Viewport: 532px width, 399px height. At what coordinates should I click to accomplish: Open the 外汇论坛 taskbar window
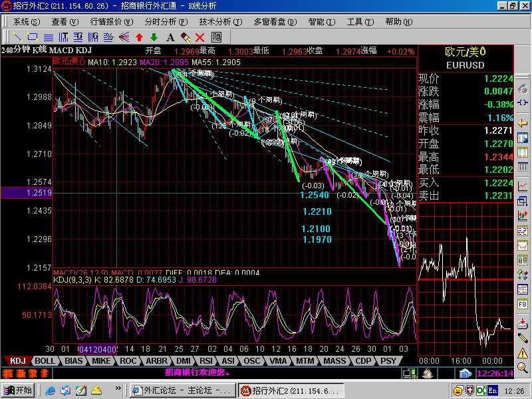click(182, 390)
